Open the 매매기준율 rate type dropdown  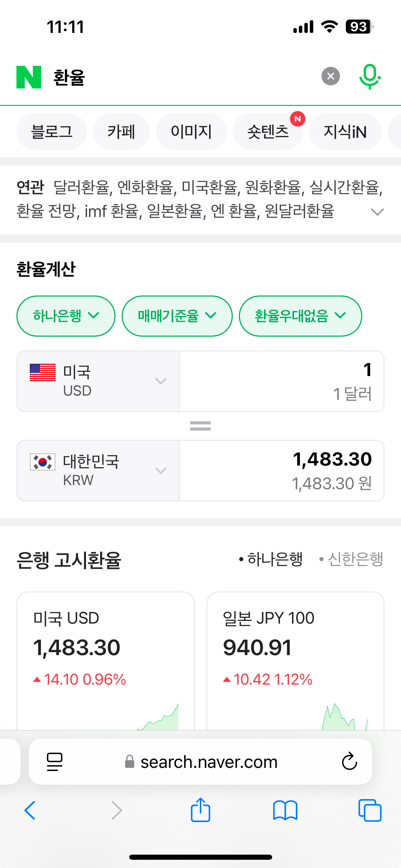[177, 316]
